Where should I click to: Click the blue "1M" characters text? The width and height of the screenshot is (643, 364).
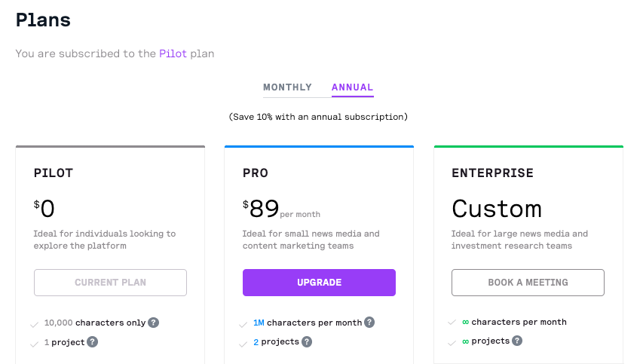259,323
